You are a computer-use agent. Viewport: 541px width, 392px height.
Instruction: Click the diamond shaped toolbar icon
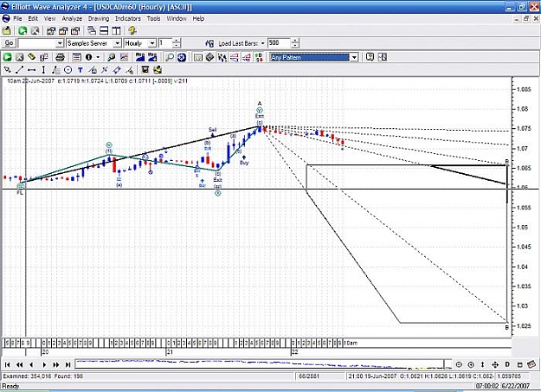point(209,57)
